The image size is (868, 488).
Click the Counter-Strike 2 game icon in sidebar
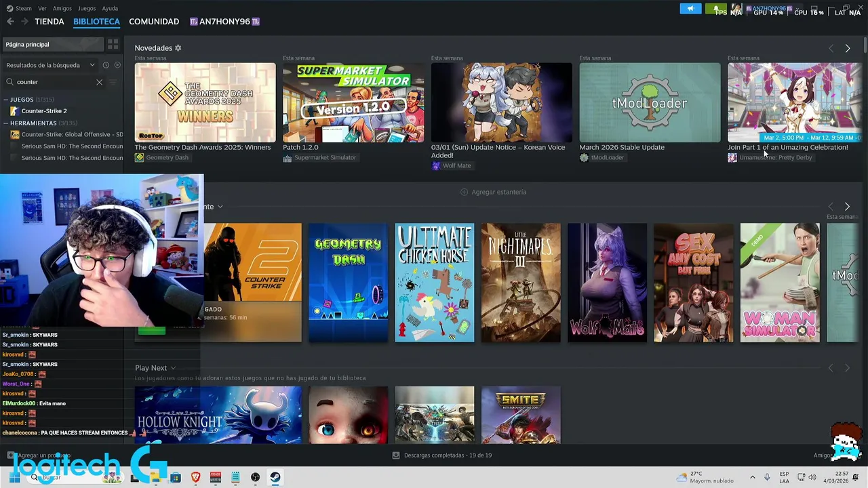pyautogui.click(x=15, y=111)
